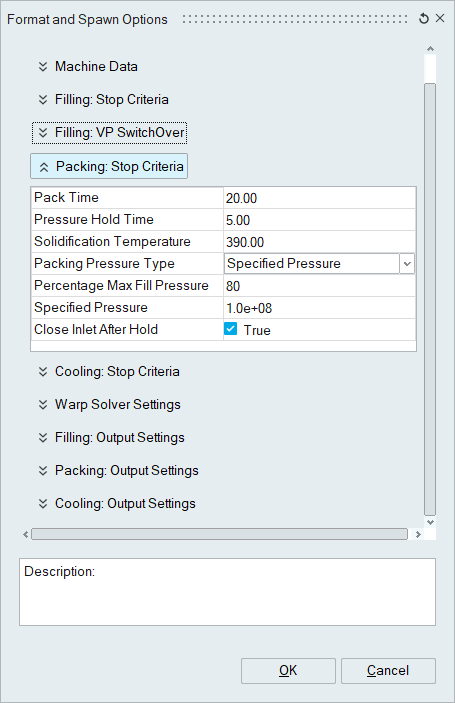Click Percentage Max Fill Pressure value

click(319, 286)
